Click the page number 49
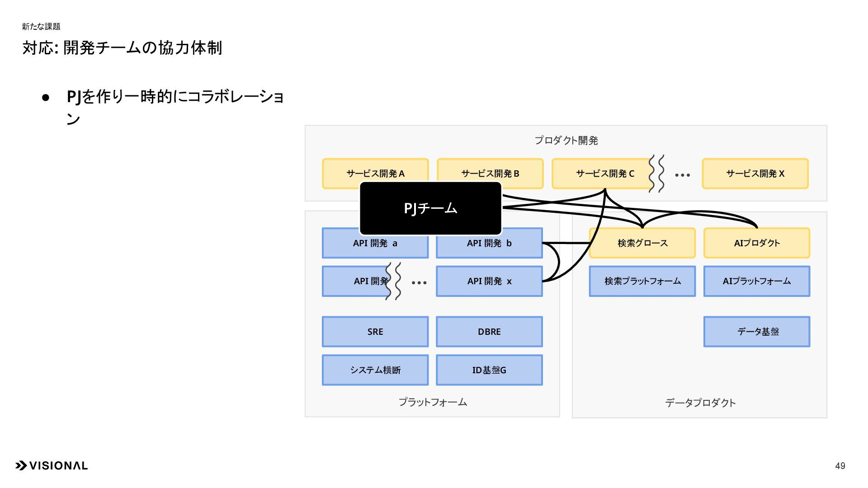The height and width of the screenshot is (488, 868). pos(840,466)
